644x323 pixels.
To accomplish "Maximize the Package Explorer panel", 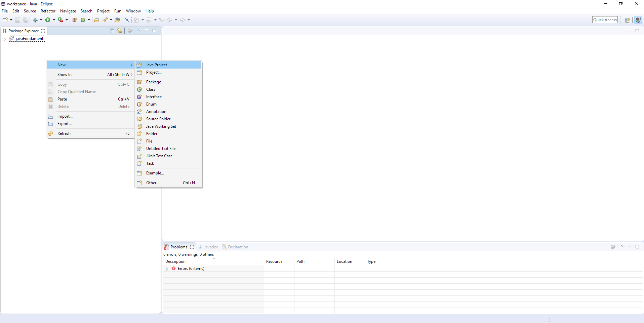I will tap(154, 31).
